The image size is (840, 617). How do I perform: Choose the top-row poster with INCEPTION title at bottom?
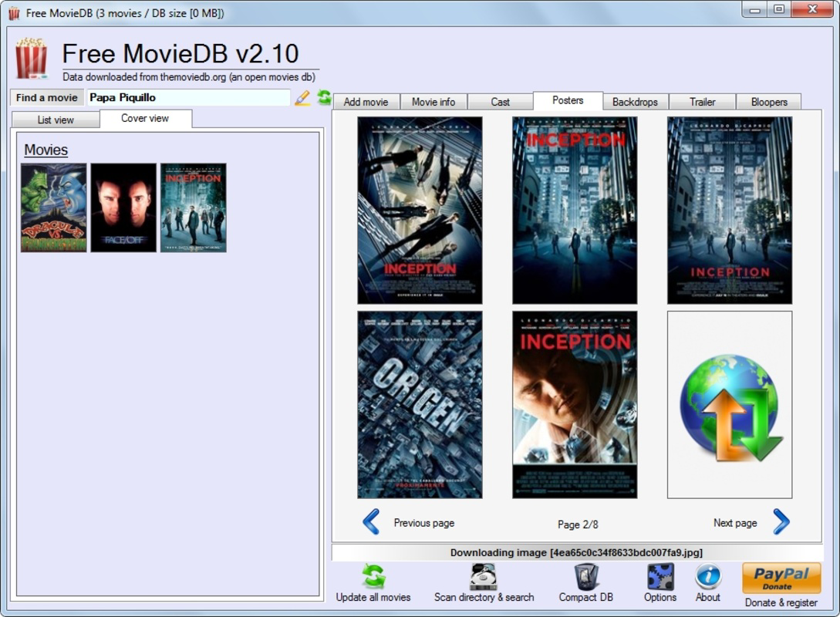coord(730,211)
